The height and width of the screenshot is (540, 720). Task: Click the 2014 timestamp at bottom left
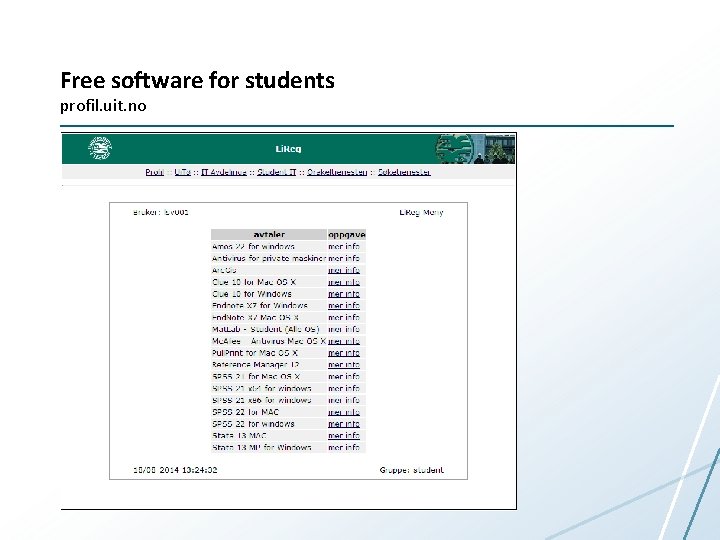[x=175, y=470]
